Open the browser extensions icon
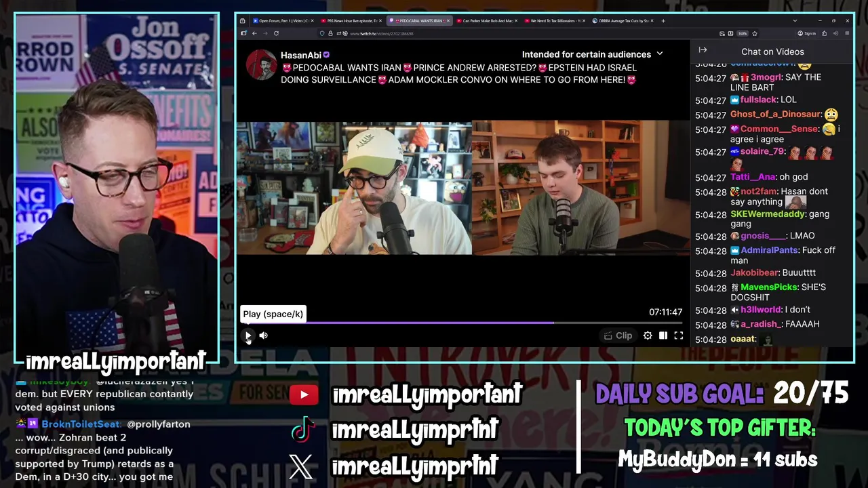 pyautogui.click(x=824, y=33)
